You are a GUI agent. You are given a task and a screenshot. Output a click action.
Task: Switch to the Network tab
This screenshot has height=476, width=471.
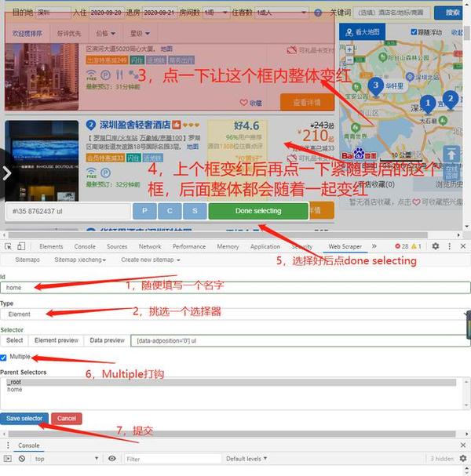150,246
